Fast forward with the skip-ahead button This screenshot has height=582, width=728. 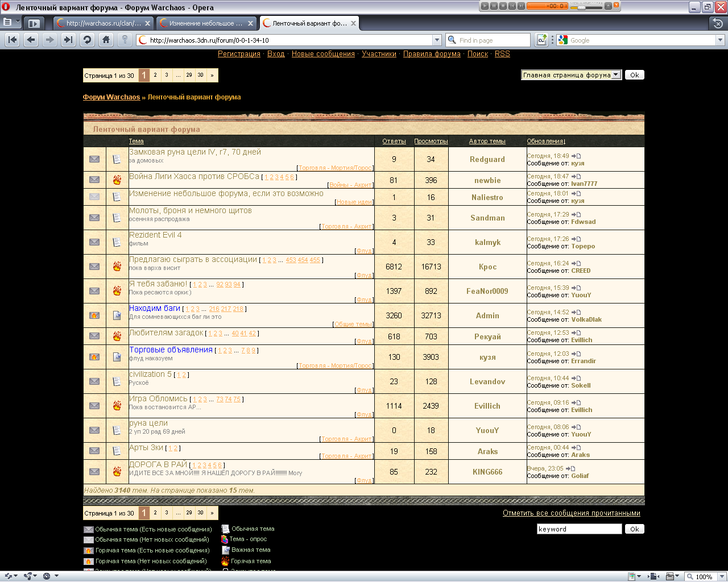pyautogui.click(x=68, y=40)
